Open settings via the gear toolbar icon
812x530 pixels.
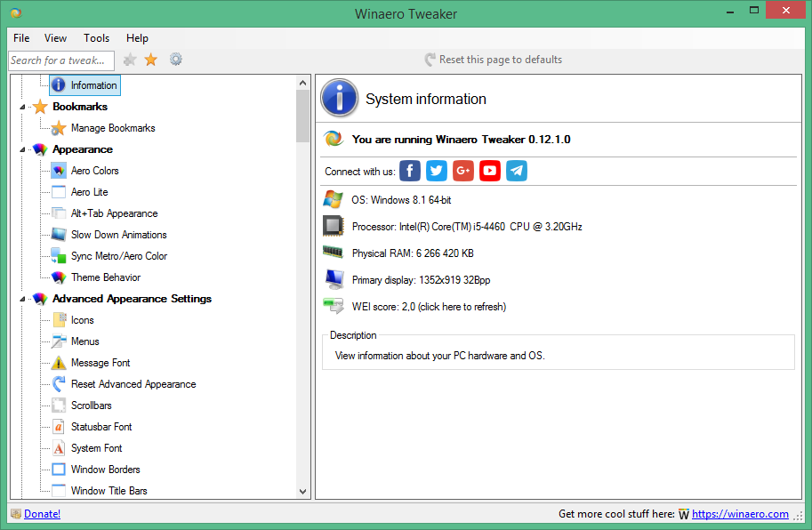(176, 60)
